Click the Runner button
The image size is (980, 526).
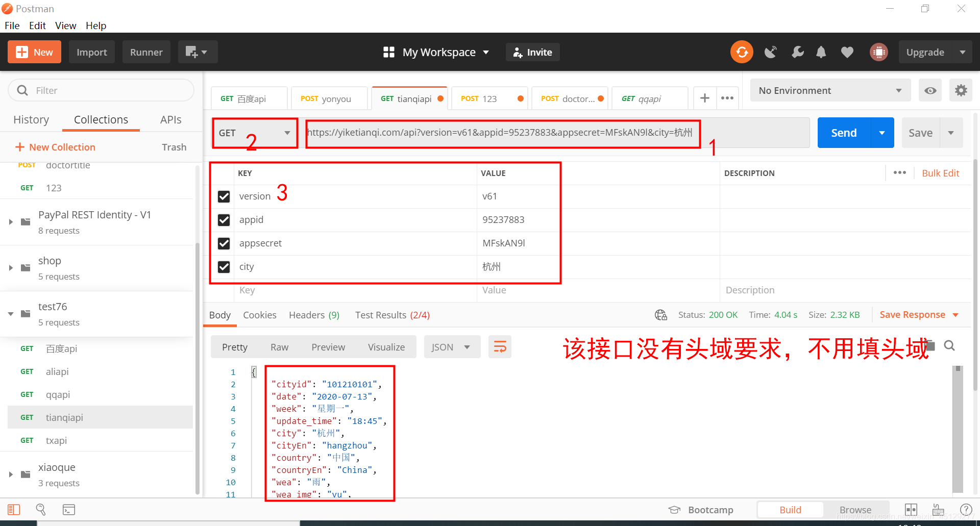coord(146,52)
